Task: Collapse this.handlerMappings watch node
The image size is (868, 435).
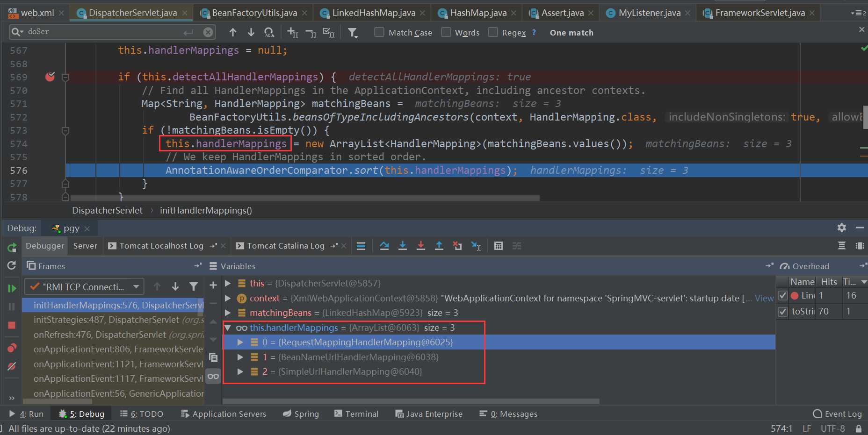Action: pyautogui.click(x=228, y=328)
